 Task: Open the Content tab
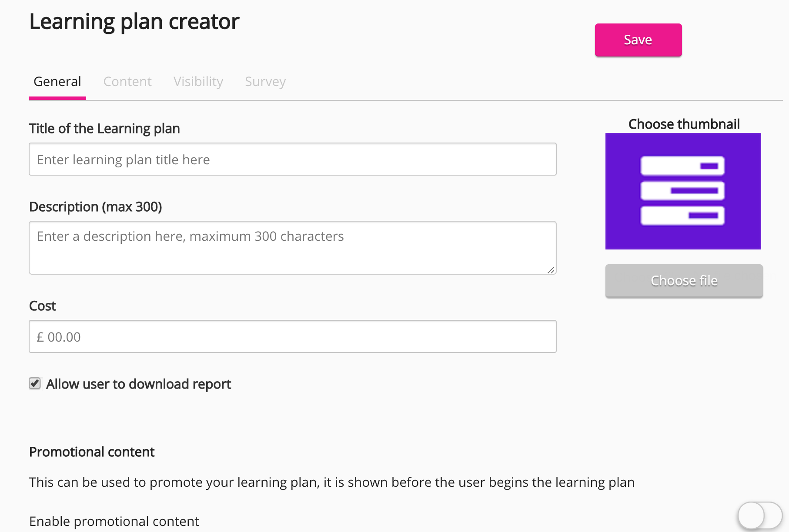coord(127,82)
